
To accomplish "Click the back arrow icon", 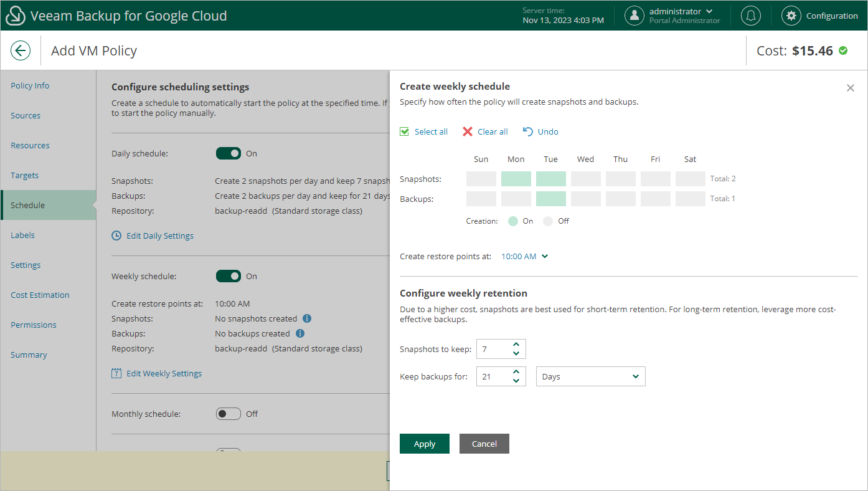I will point(21,50).
